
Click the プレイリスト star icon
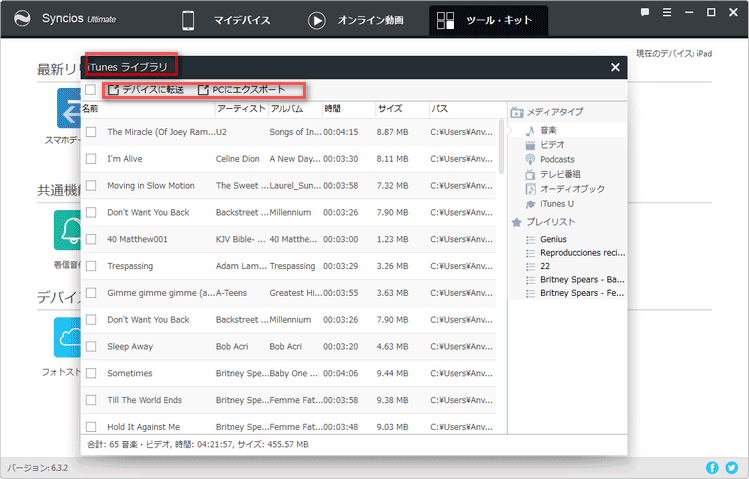(516, 222)
